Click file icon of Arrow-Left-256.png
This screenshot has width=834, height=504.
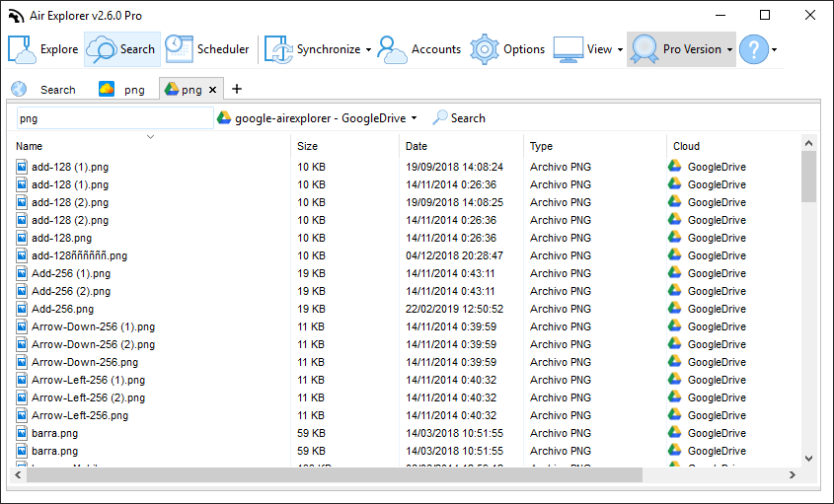click(x=22, y=415)
